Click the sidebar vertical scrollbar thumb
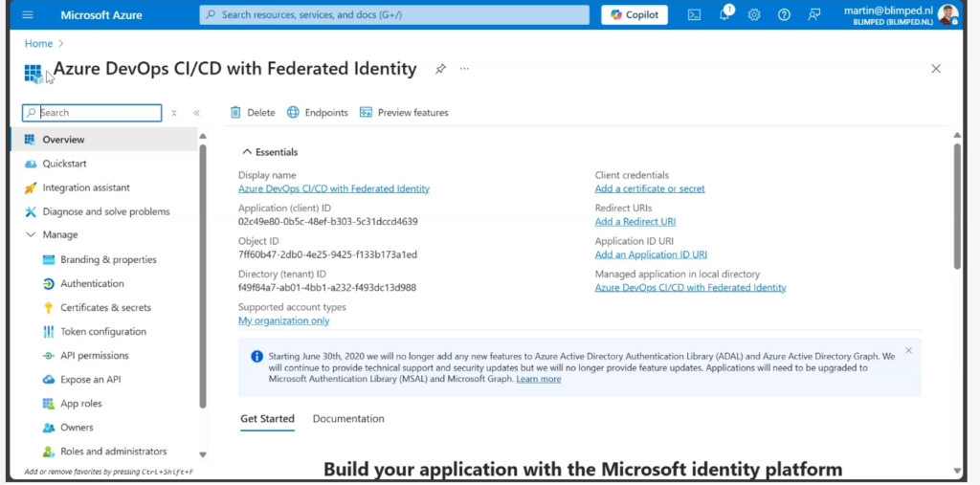The width and height of the screenshot is (980, 485). [x=202, y=275]
